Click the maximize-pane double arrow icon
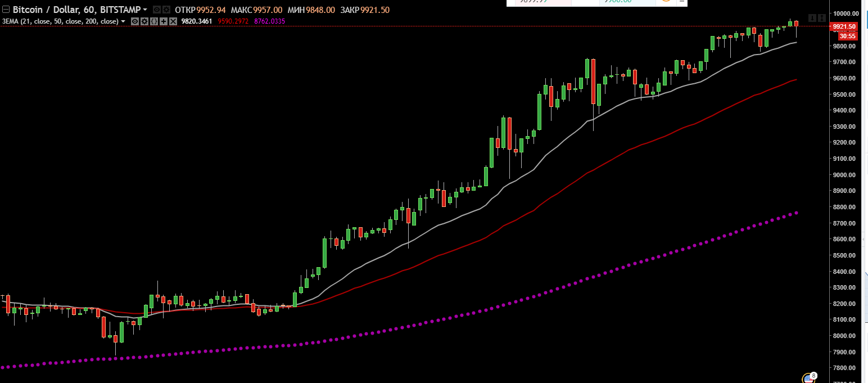868x383 pixels. pyautogui.click(x=821, y=18)
